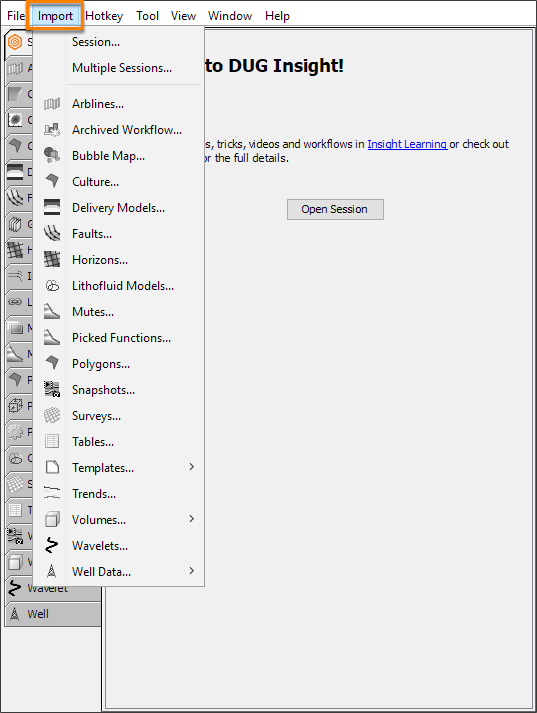Switch to the orange Session sidebar tab

(x=19, y=42)
